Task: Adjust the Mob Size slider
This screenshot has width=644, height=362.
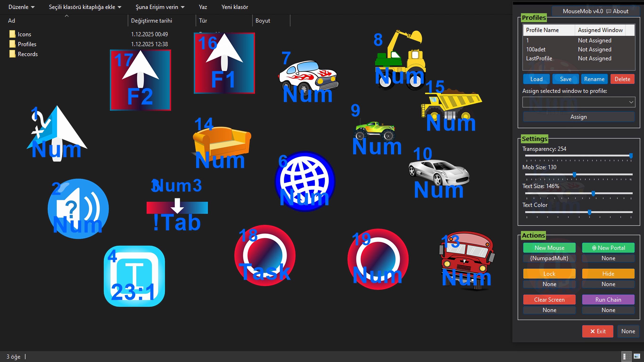Action: 574,175
